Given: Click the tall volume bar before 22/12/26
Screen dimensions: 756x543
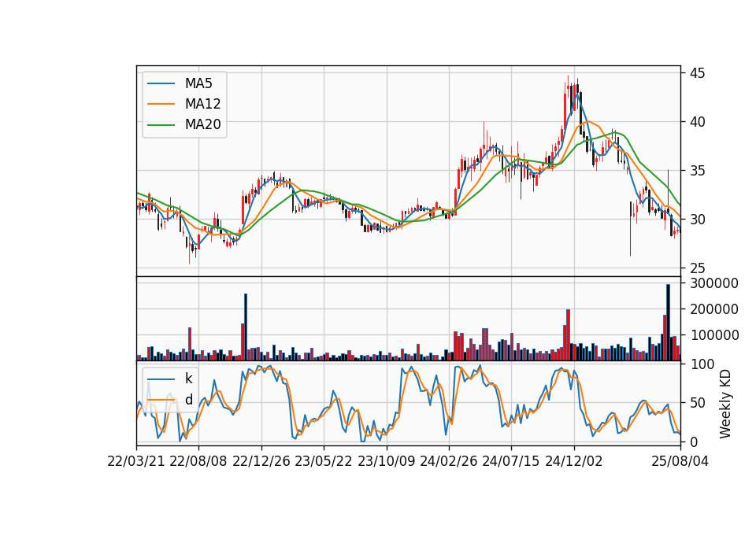Looking at the screenshot, I should pos(246,327).
